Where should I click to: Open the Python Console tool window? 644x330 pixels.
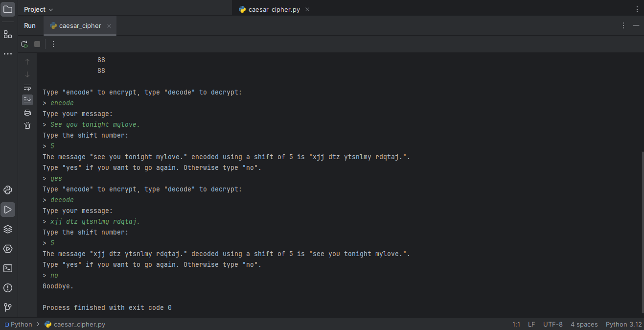pos(8,190)
